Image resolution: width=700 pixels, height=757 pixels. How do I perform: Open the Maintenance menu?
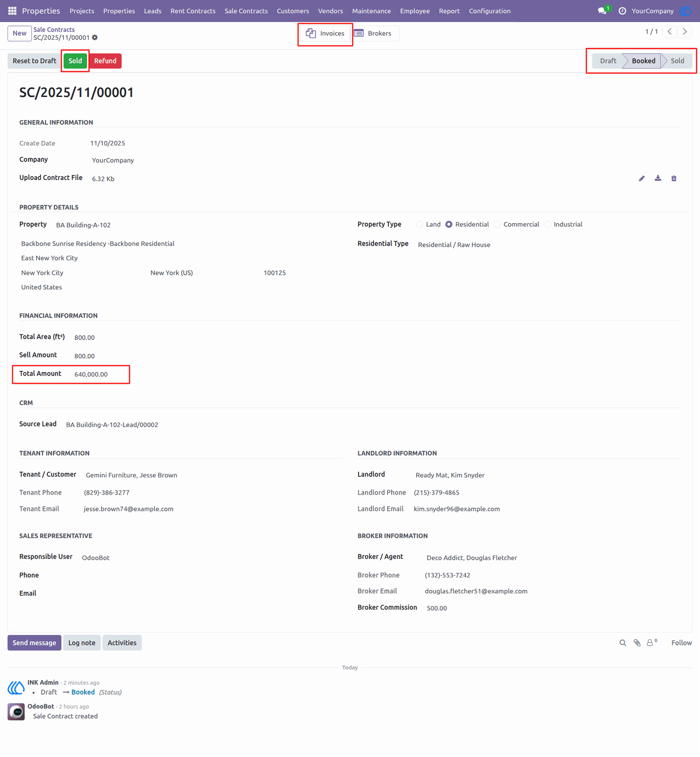(x=371, y=11)
